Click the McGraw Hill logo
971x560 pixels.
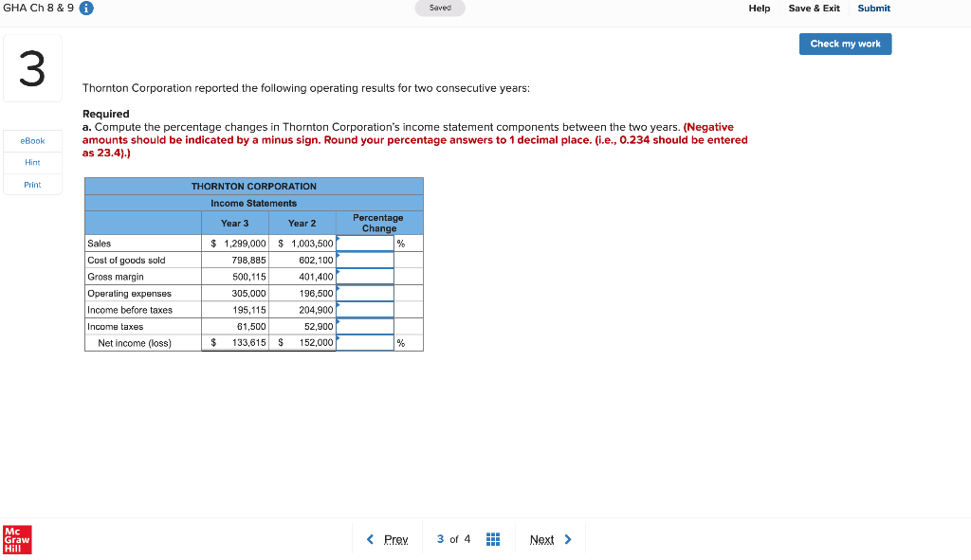click(17, 539)
